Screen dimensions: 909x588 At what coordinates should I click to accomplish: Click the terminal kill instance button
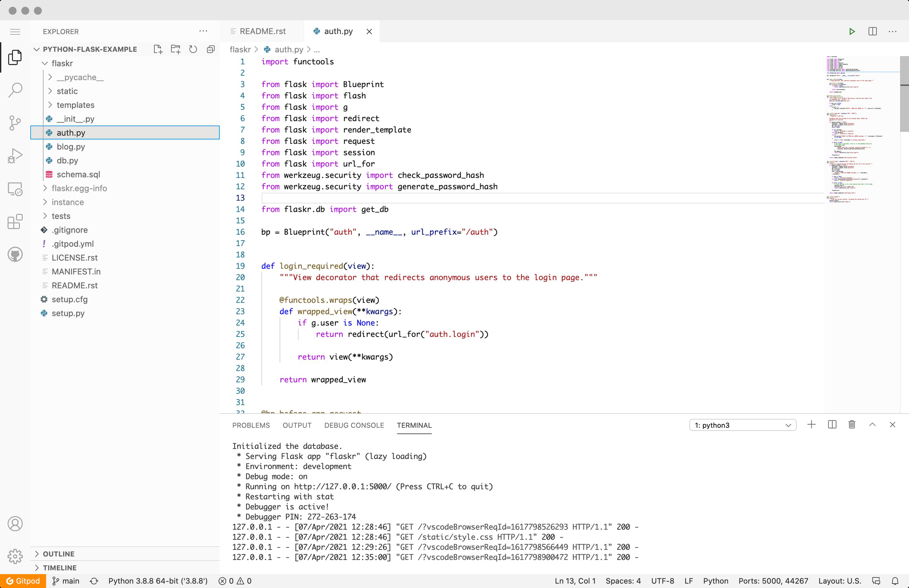pos(851,424)
